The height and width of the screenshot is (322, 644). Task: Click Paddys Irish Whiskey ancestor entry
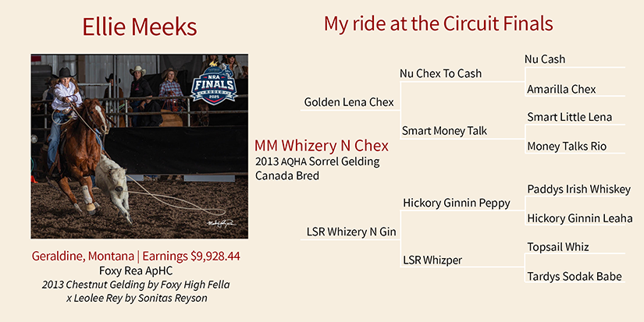(x=578, y=189)
